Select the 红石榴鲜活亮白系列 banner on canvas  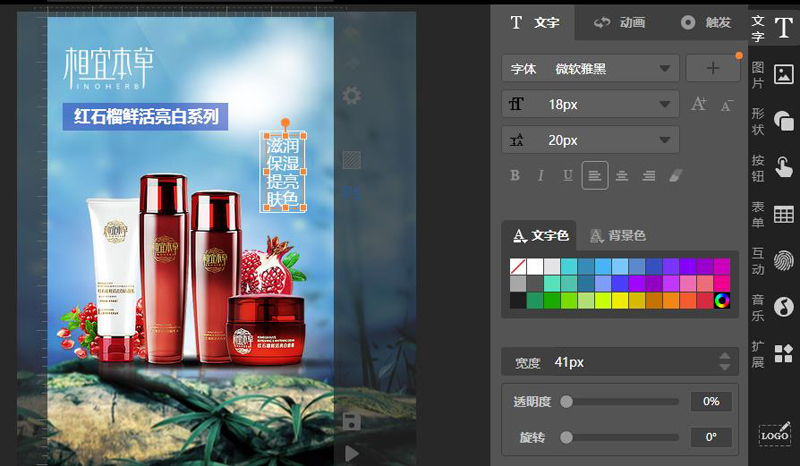coord(145,116)
